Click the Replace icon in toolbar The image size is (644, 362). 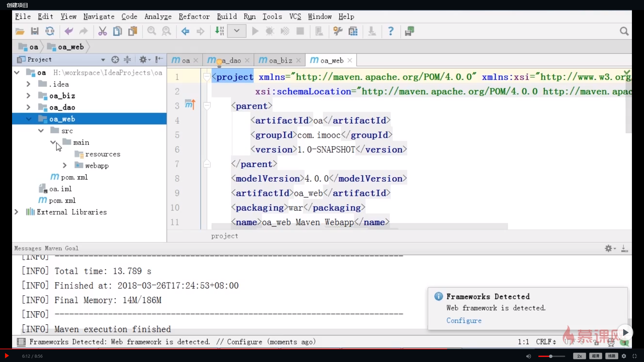tap(166, 32)
